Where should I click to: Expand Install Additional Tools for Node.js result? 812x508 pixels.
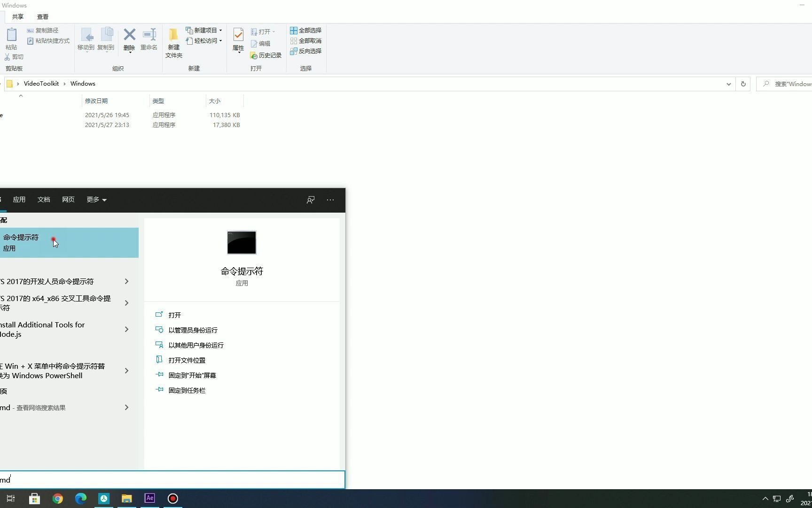[x=126, y=329]
